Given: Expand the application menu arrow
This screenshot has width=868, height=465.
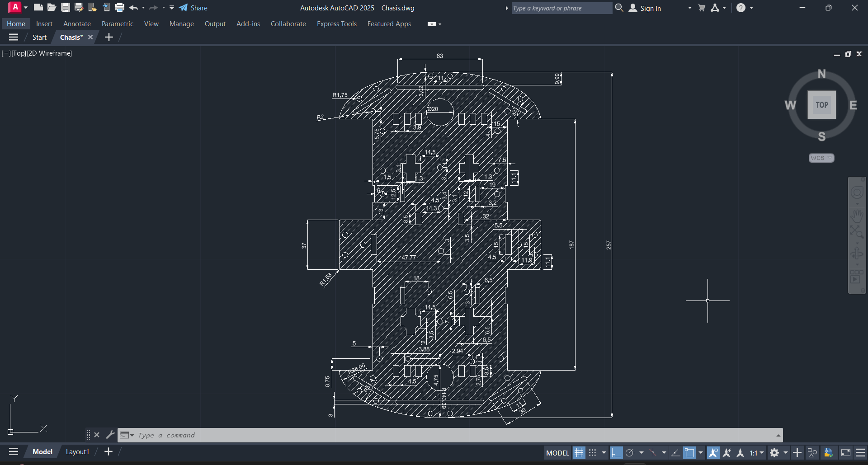Looking at the screenshot, I should (26, 8).
